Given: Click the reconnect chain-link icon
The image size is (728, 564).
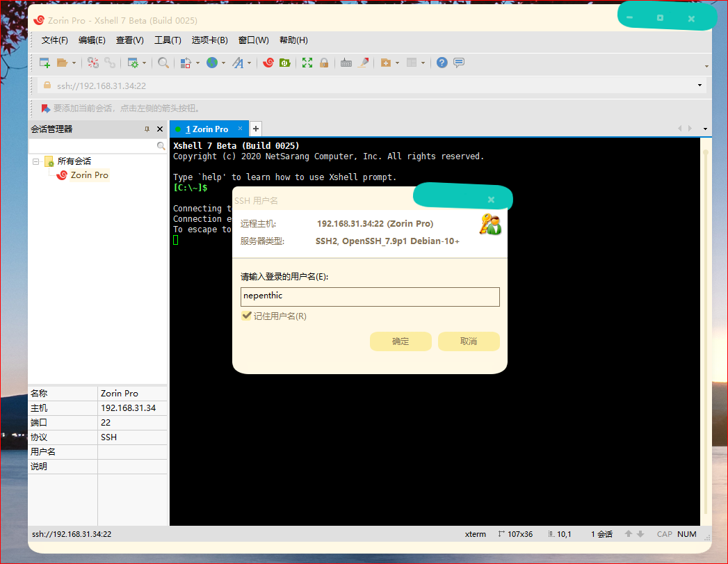Looking at the screenshot, I should pos(110,63).
